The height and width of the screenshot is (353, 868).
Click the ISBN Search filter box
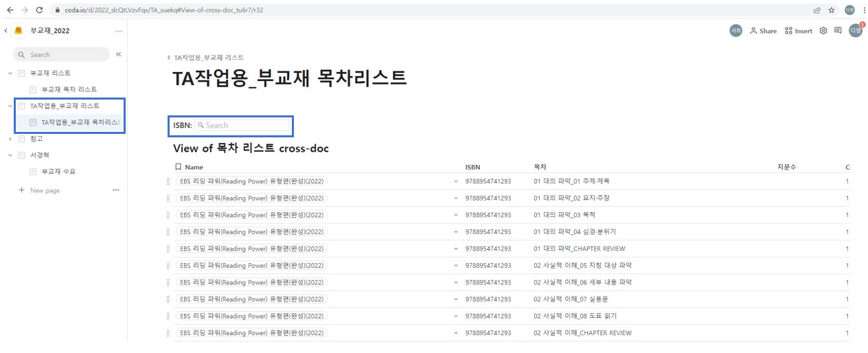coord(242,125)
